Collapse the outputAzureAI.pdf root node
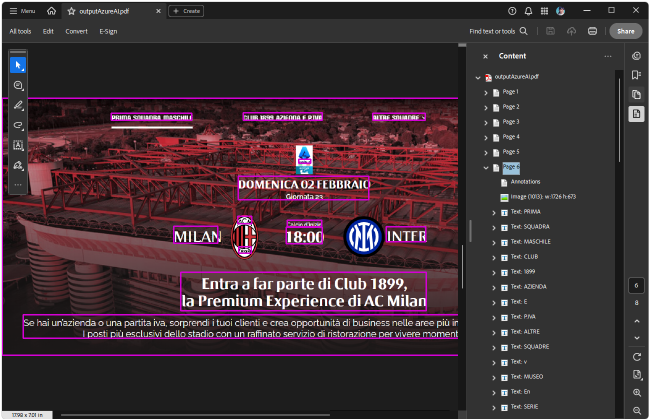 pyautogui.click(x=478, y=78)
